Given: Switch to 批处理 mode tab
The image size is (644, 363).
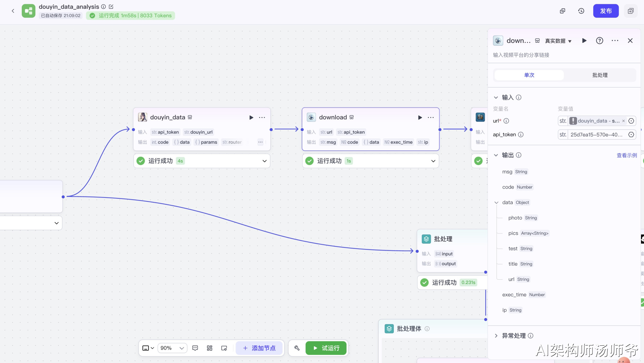Looking at the screenshot, I should click(x=600, y=75).
